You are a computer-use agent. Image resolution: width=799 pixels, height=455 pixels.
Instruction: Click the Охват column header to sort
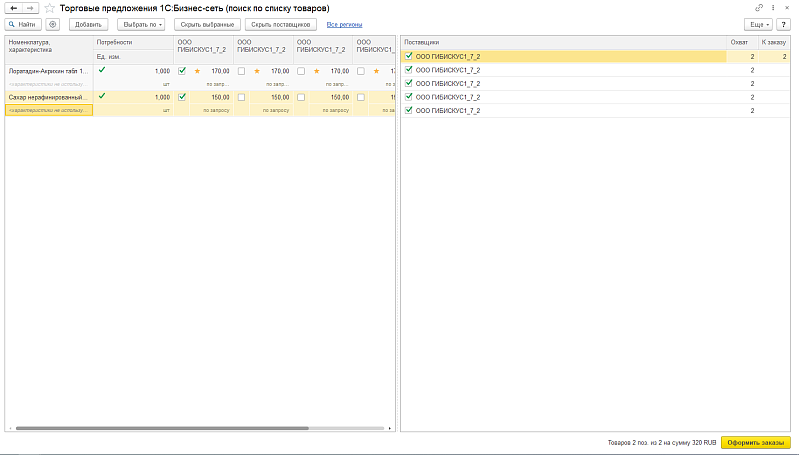[739, 42]
